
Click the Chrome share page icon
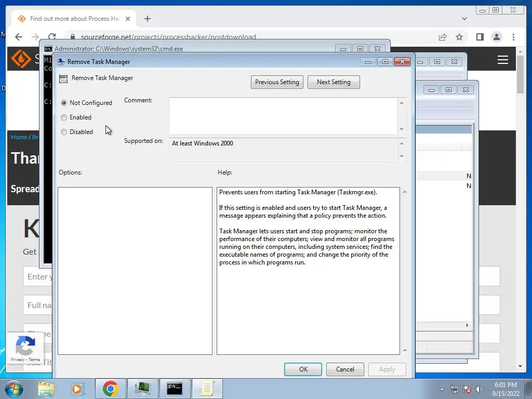coord(443,37)
